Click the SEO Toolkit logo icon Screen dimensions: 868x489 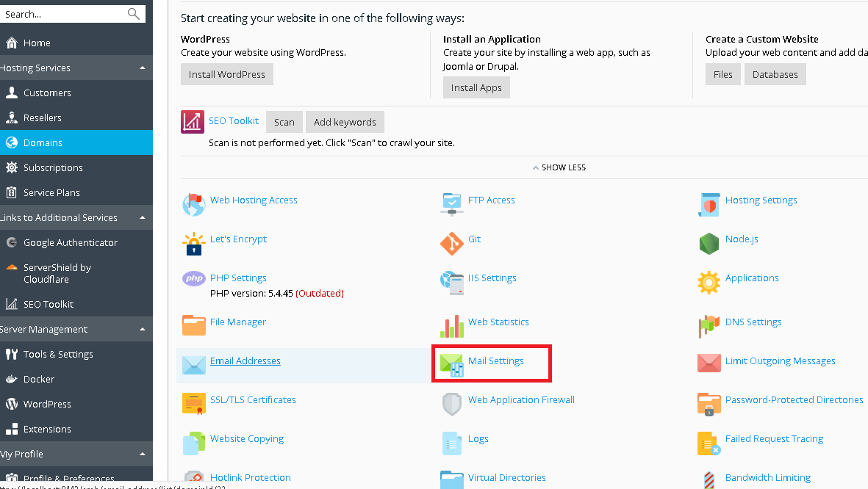(193, 122)
